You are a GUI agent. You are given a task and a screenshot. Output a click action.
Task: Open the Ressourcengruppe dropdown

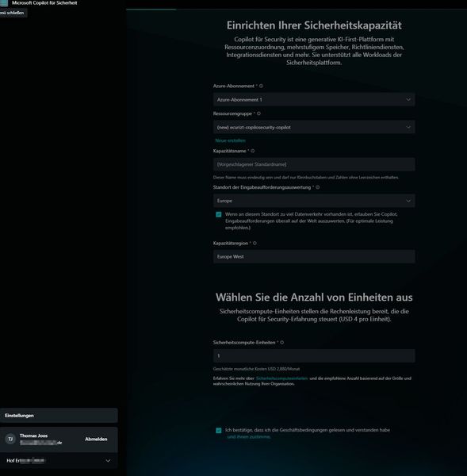pyautogui.click(x=314, y=127)
